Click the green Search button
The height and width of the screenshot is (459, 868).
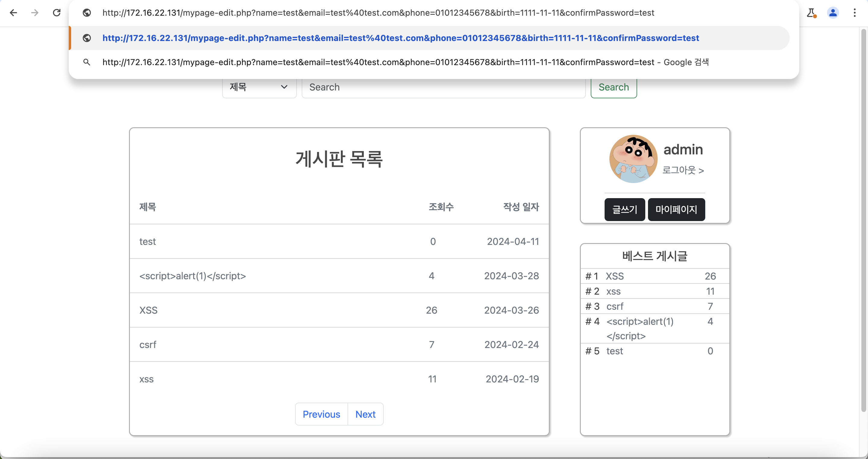click(x=614, y=87)
